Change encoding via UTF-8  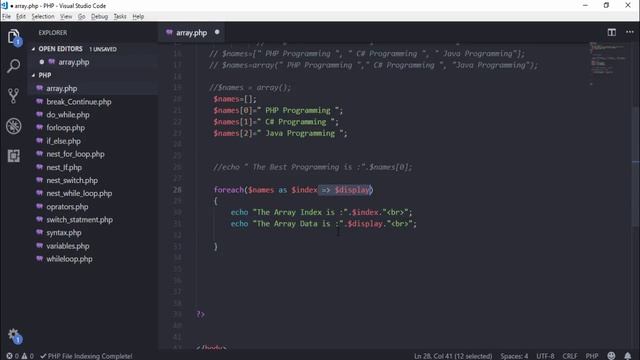click(x=545, y=356)
